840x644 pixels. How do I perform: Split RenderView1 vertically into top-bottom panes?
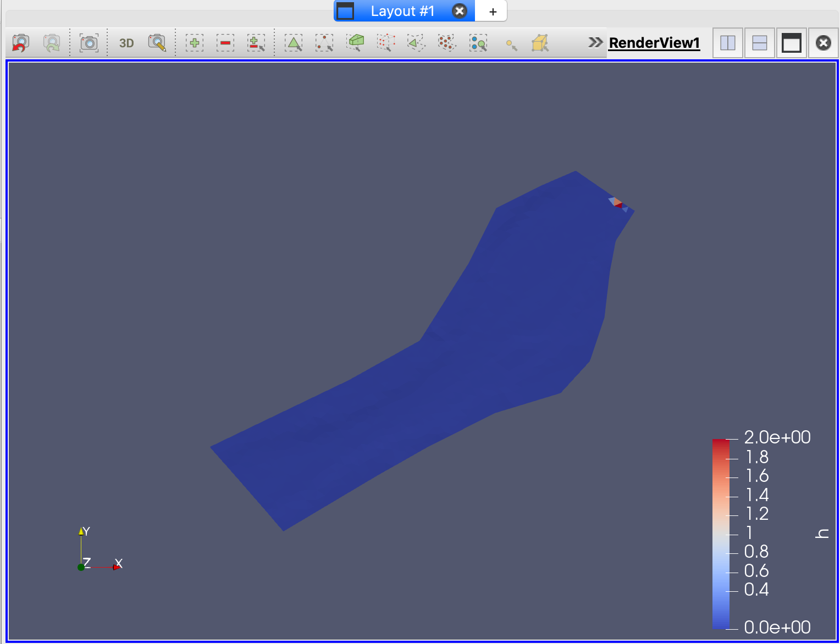tap(759, 43)
